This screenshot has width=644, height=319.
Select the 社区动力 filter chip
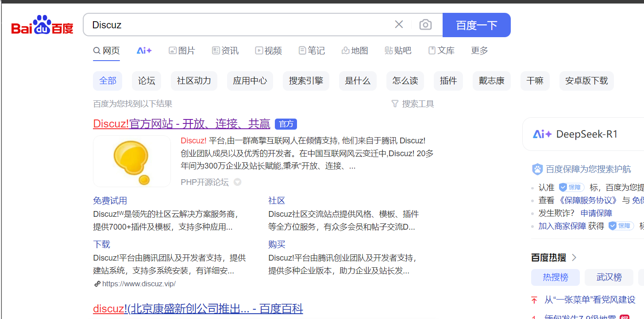194,81
